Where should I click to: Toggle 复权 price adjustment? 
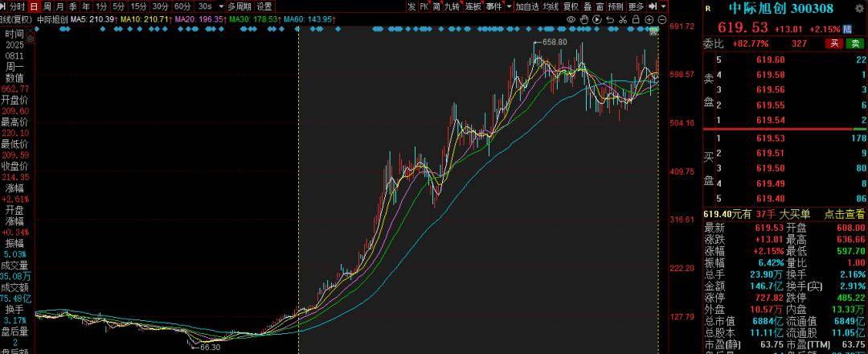click(x=571, y=6)
